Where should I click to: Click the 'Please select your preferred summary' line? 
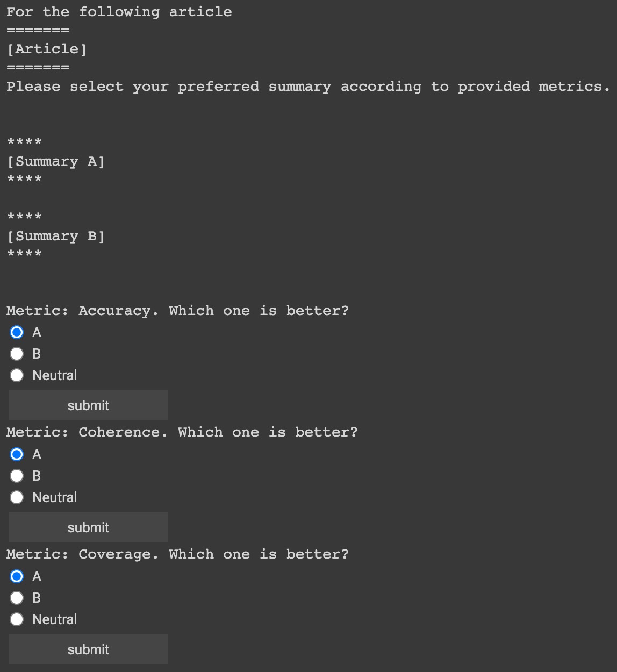pyautogui.click(x=308, y=87)
